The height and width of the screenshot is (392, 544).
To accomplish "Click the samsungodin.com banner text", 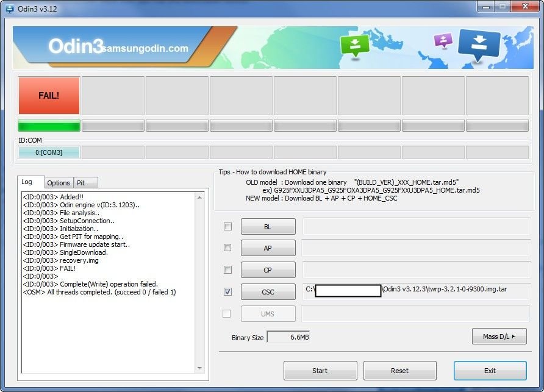I will pos(145,48).
